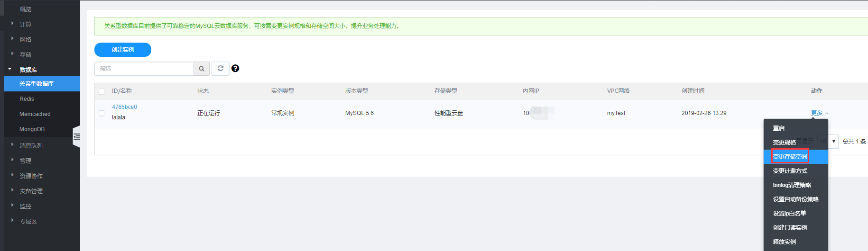Screen dimensions: 868x251
Task: Click the 2019-02-26 13:29 creation time cell
Action: 704,113
